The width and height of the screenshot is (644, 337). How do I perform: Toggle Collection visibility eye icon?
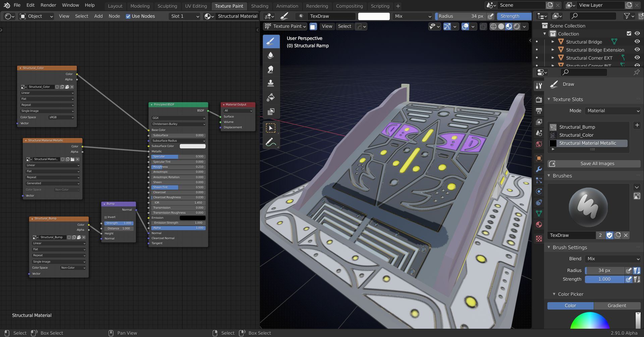[637, 33]
